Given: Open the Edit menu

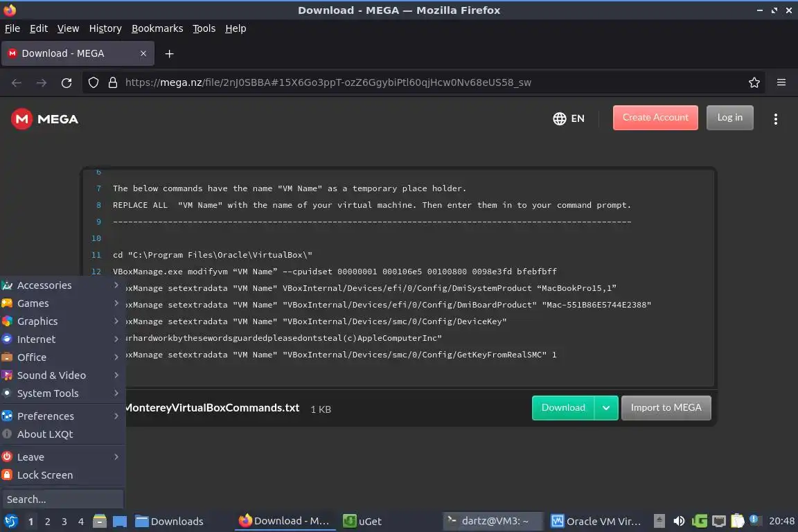Looking at the screenshot, I should click(x=39, y=28).
